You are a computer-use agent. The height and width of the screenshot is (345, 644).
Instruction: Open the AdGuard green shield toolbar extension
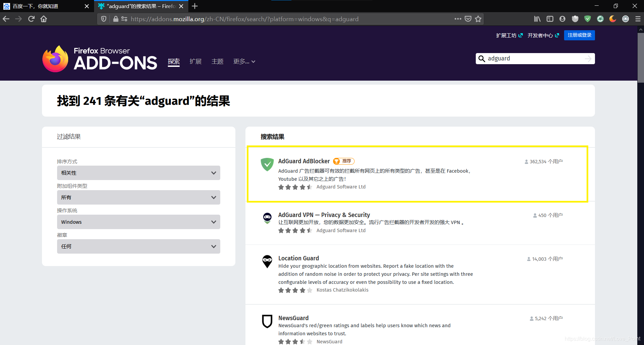588,19
